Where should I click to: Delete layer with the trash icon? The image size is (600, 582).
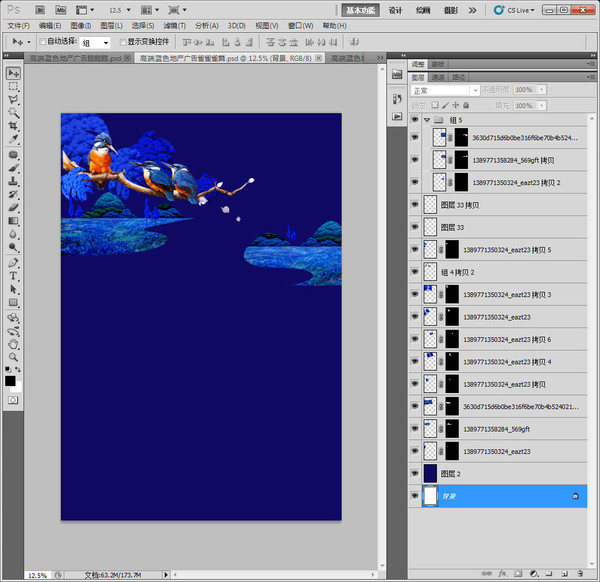580,573
